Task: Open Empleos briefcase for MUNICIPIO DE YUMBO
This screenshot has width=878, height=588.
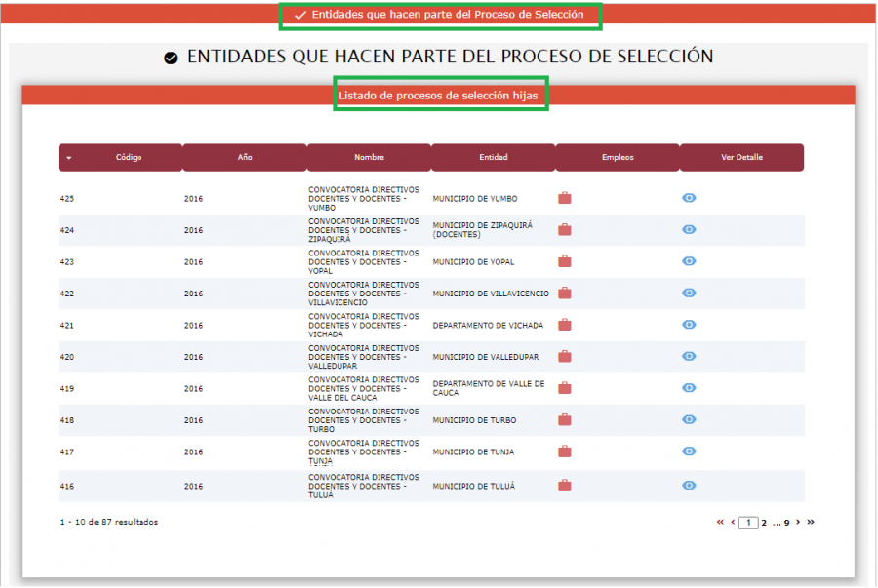Action: pos(564,198)
